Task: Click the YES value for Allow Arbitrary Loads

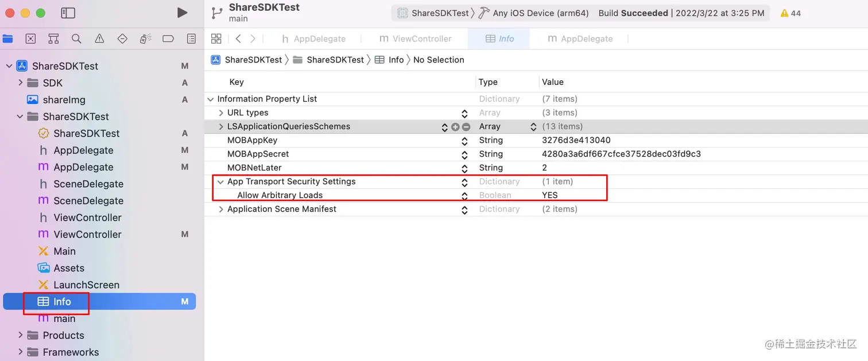Action: click(549, 195)
